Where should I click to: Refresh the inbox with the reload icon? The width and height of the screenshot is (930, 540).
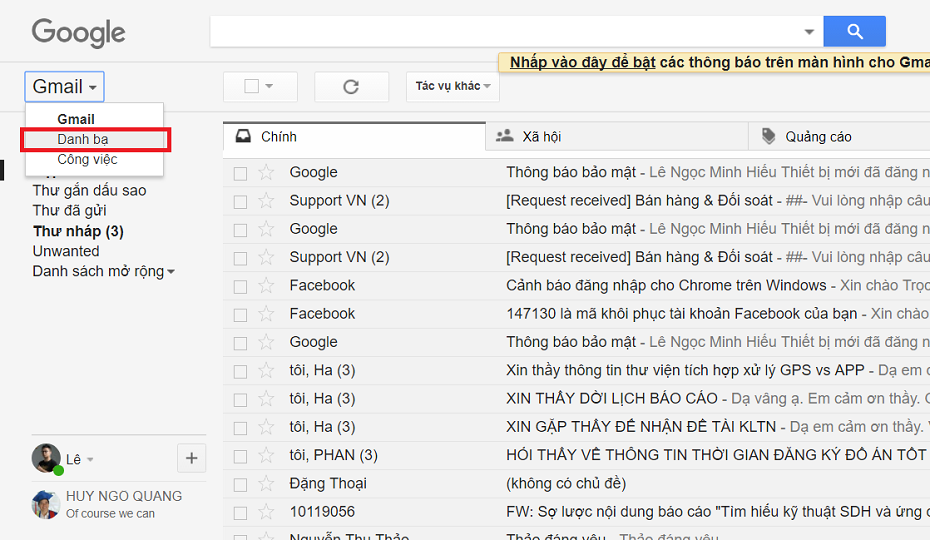351,87
